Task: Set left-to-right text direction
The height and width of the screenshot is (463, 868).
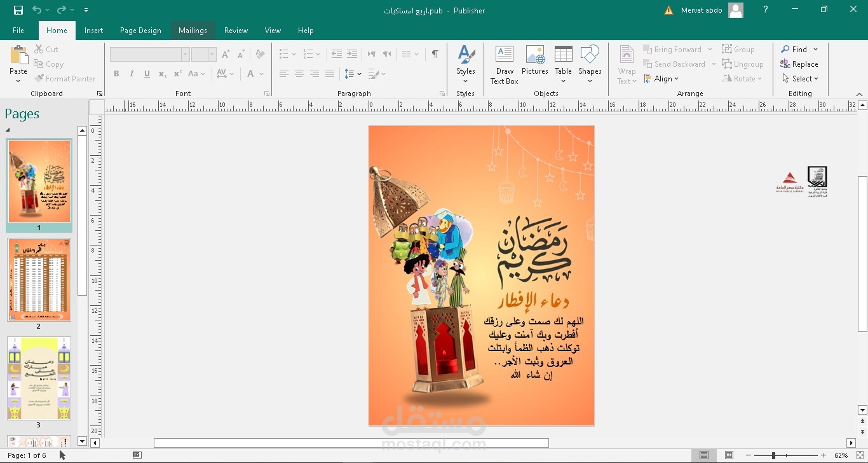Action: click(x=372, y=54)
